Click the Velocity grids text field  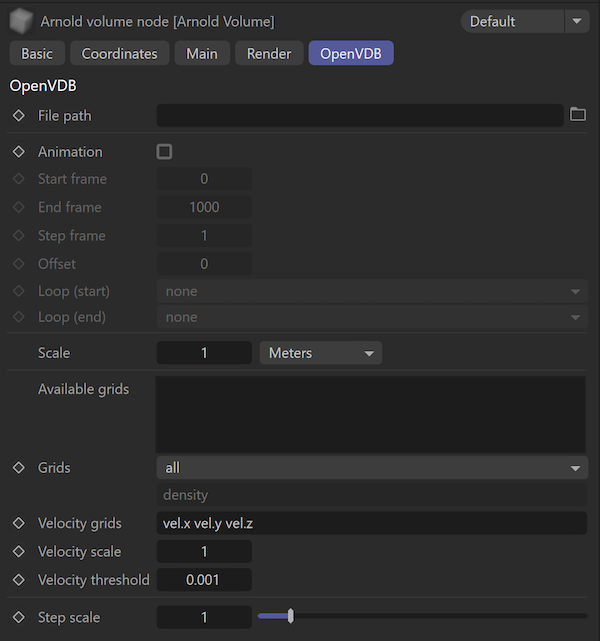372,523
